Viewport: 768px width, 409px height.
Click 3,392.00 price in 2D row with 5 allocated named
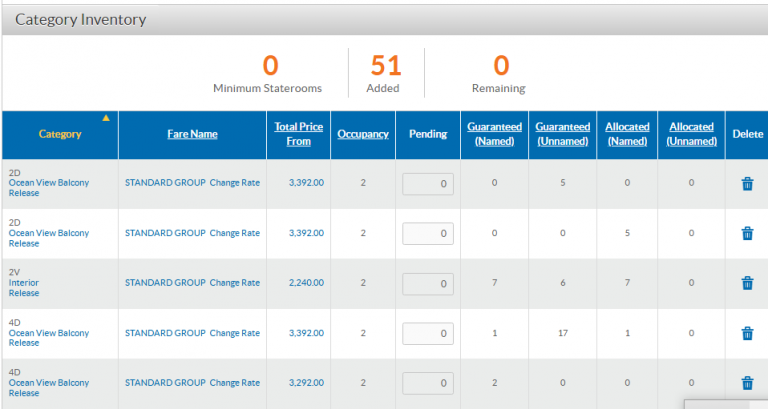pyautogui.click(x=306, y=233)
